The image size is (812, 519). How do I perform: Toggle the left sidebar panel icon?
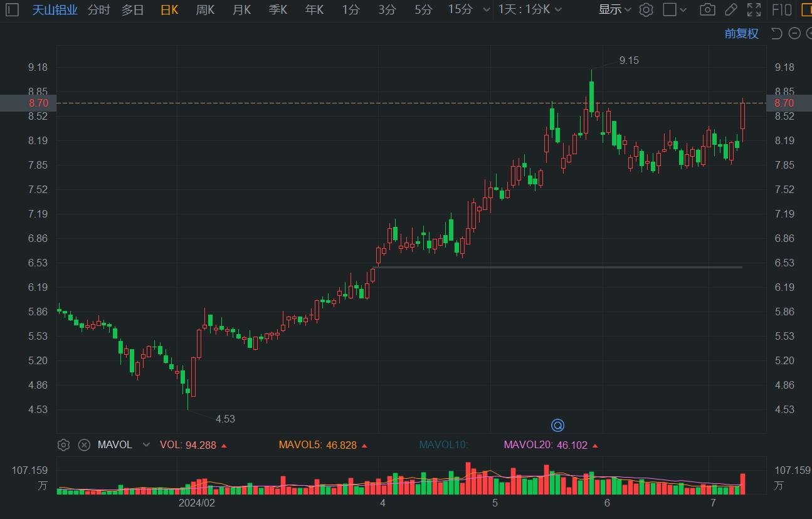12,9
